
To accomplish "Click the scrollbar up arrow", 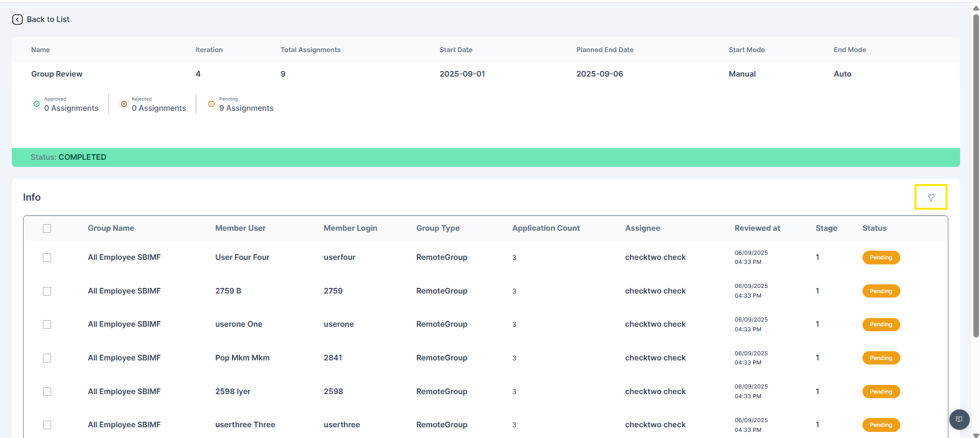I will click(976, 8).
